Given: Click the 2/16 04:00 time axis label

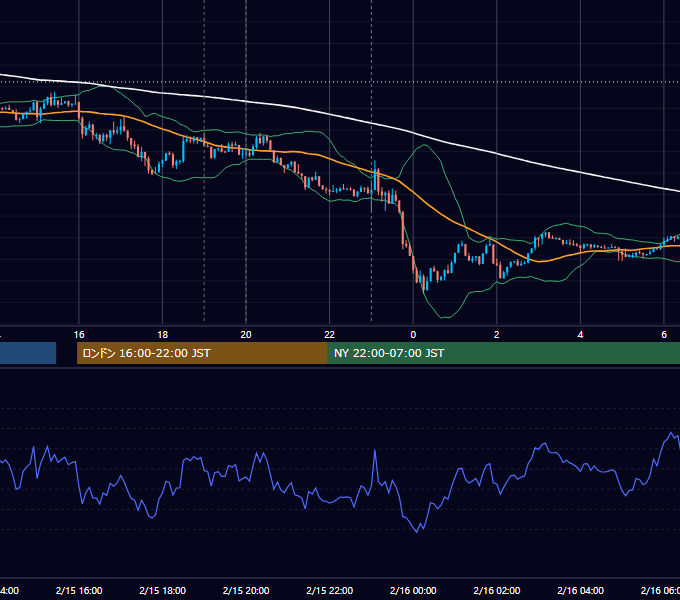Looking at the screenshot, I should point(580,590).
